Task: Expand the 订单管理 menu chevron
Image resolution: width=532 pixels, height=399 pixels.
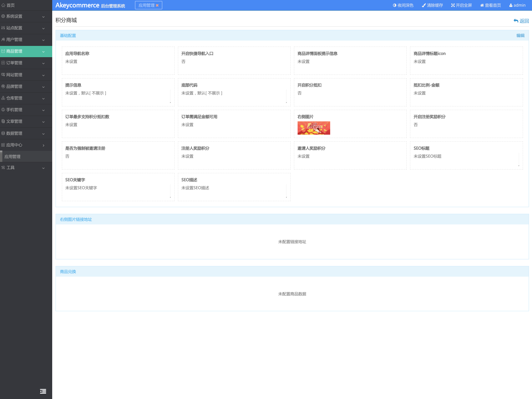Action: [43, 64]
